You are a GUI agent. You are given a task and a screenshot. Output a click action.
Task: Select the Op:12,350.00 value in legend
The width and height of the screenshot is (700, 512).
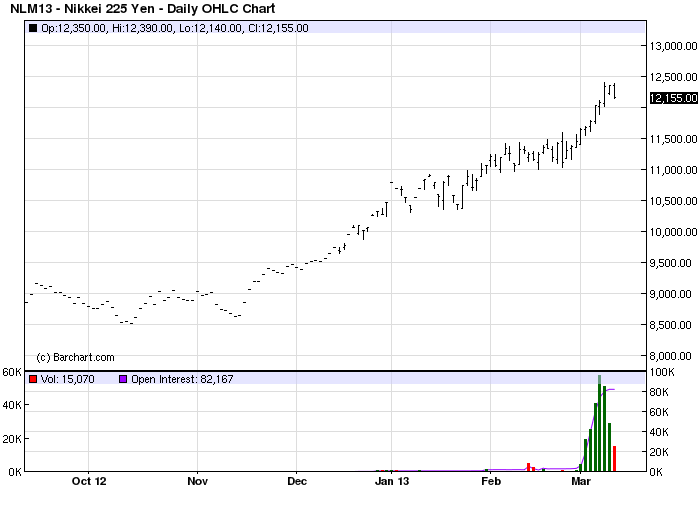click(x=74, y=28)
